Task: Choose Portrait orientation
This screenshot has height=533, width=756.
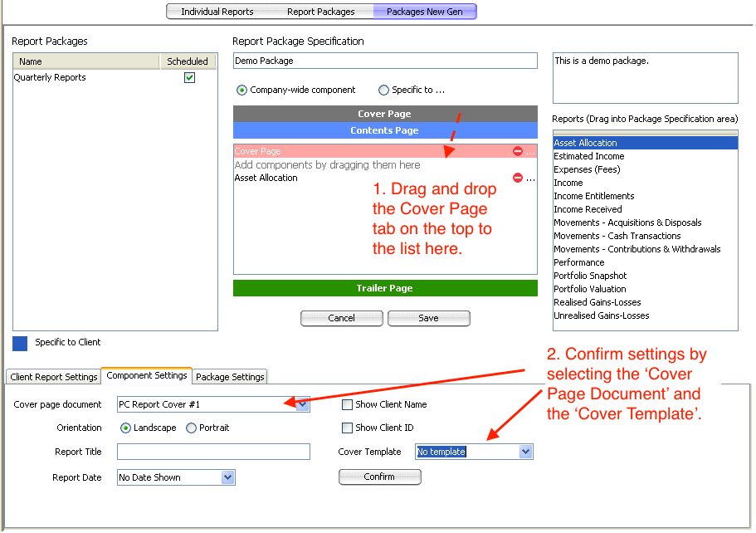Action: pos(192,428)
